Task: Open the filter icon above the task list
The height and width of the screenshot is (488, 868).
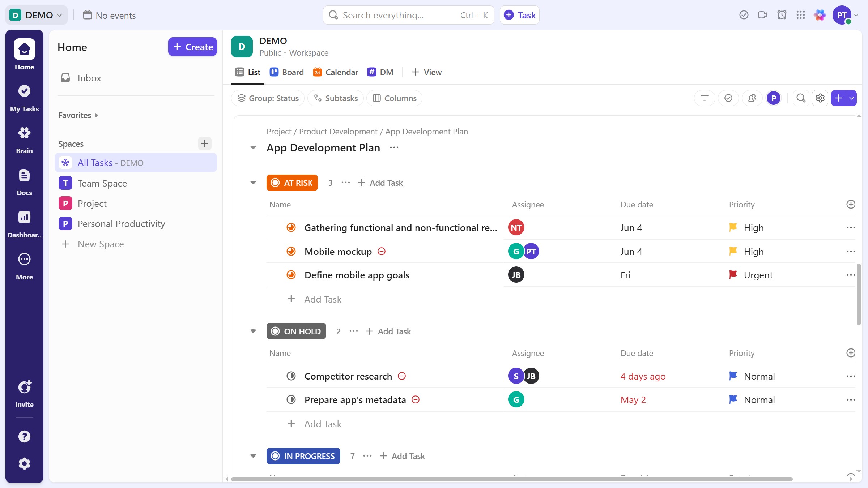Action: pos(704,98)
